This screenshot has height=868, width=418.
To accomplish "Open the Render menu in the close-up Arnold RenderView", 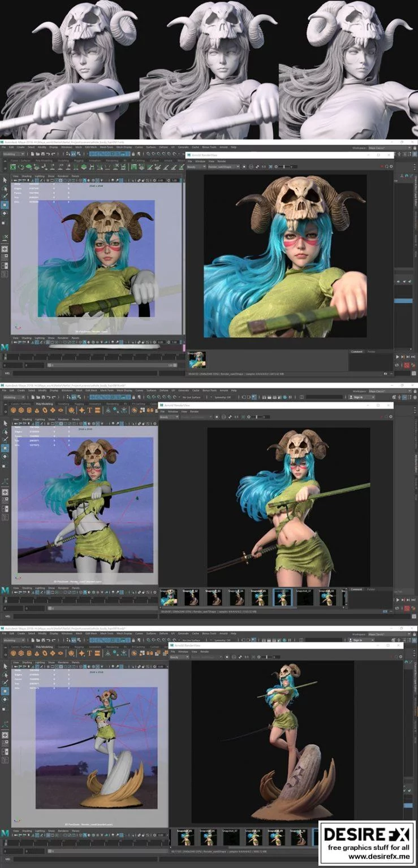I will [222, 161].
